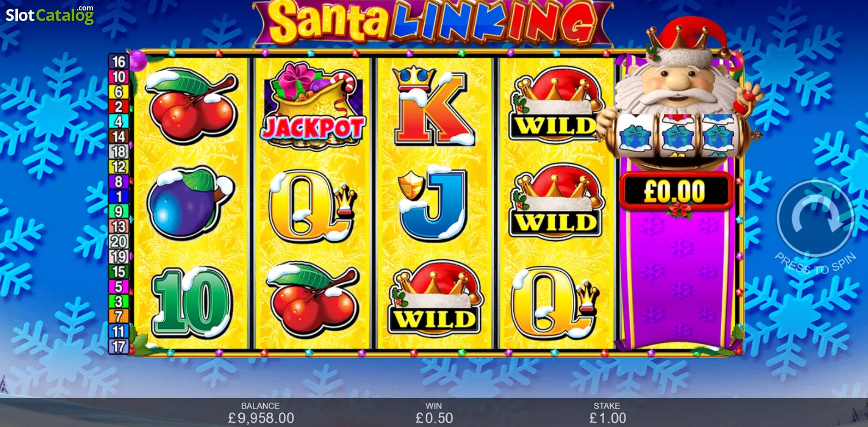This screenshot has height=427, width=868.
Task: Click the Q symbol on the second reel
Action: [312, 206]
